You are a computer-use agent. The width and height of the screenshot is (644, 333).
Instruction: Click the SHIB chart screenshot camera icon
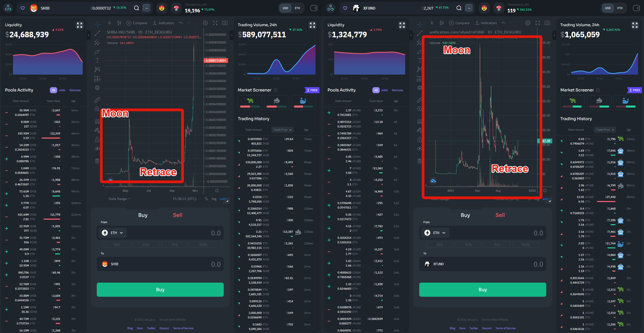(225, 23)
